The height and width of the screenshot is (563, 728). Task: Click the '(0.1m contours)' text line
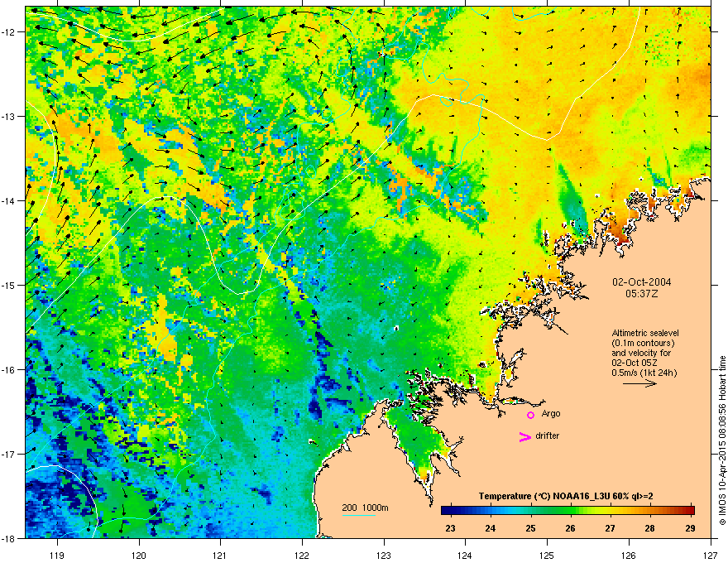pyautogui.click(x=643, y=344)
